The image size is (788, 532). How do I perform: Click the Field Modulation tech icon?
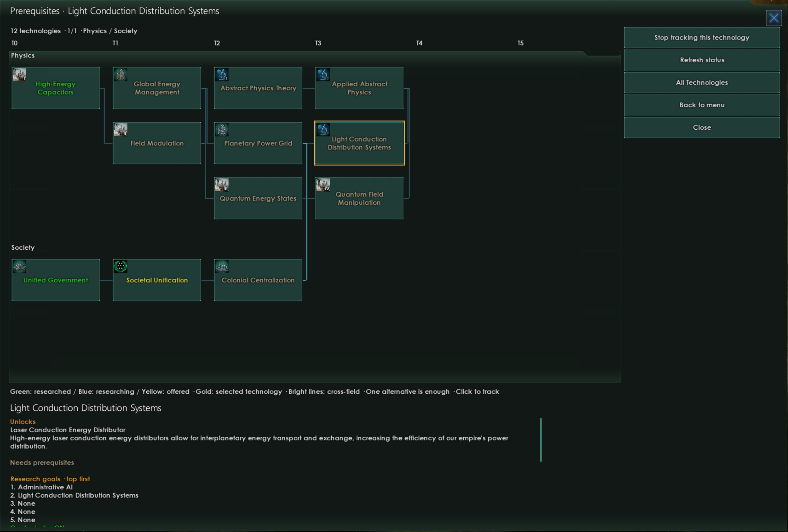pos(120,130)
